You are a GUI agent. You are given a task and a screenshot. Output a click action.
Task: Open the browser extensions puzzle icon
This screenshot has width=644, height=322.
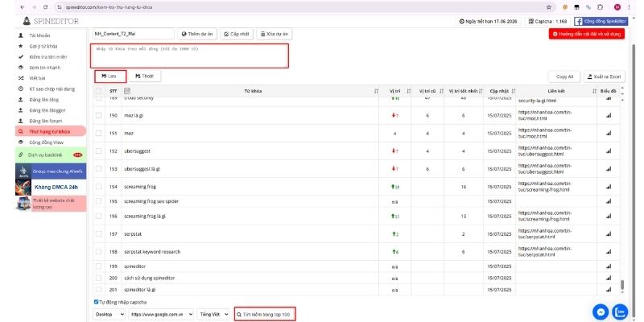pos(600,7)
